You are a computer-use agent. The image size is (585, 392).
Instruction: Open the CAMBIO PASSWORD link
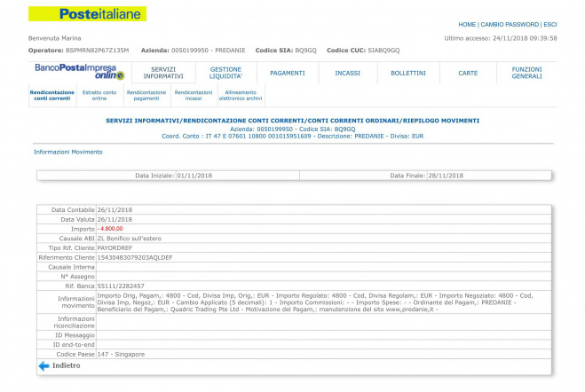coord(509,25)
